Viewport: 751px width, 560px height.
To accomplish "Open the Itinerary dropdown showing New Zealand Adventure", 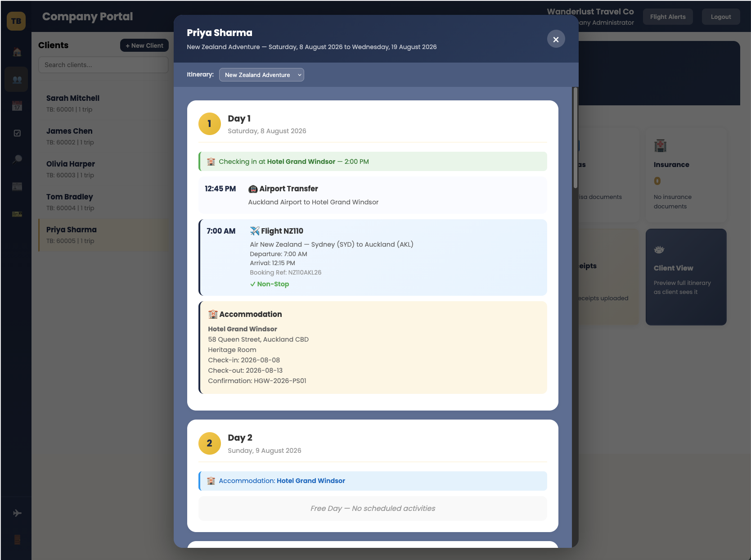I will pyautogui.click(x=261, y=75).
